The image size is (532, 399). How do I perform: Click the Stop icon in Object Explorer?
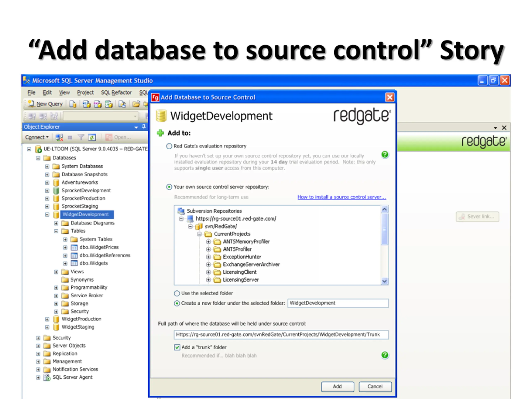point(70,138)
